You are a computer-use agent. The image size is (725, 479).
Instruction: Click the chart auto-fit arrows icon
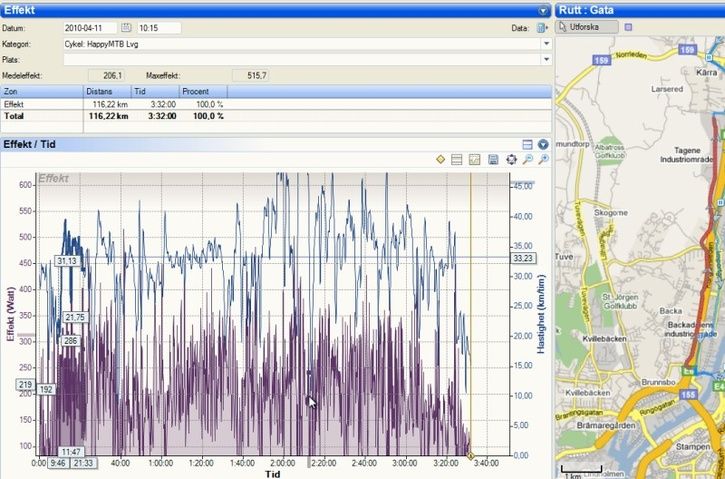pyautogui.click(x=511, y=160)
